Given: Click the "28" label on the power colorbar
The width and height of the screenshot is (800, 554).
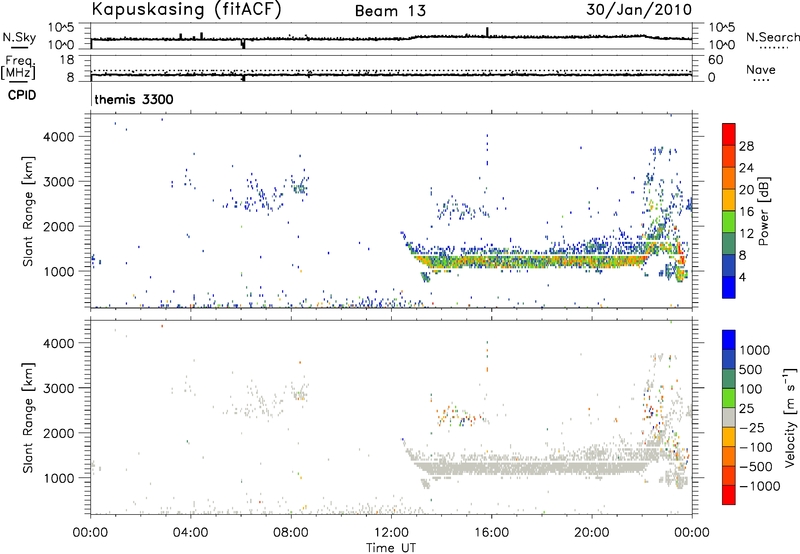Looking at the screenshot, I should coord(746,146).
